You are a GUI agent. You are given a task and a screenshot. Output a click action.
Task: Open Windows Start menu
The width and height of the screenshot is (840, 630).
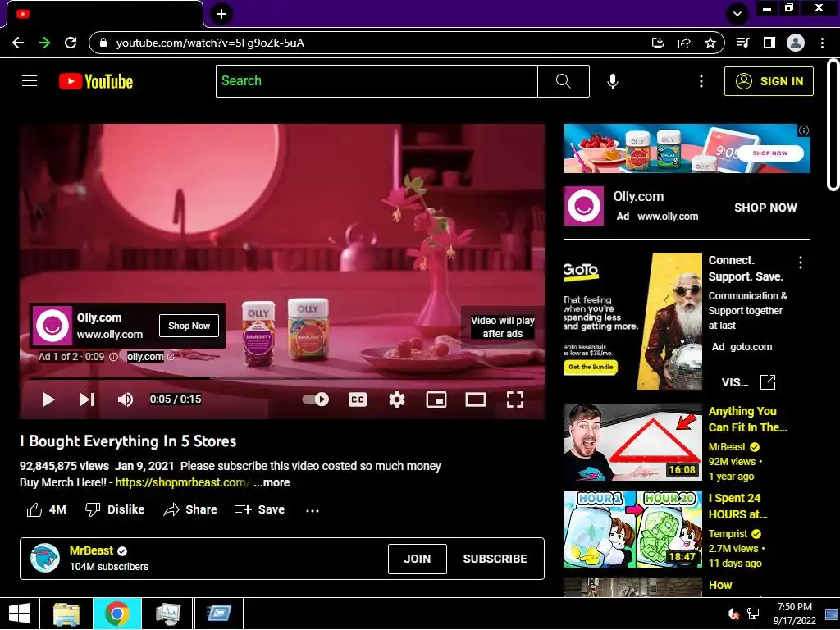(x=20, y=614)
